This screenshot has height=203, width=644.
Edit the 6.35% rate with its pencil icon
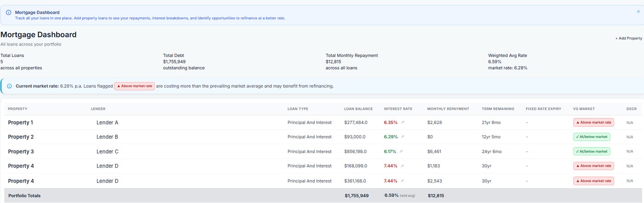[x=402, y=122]
